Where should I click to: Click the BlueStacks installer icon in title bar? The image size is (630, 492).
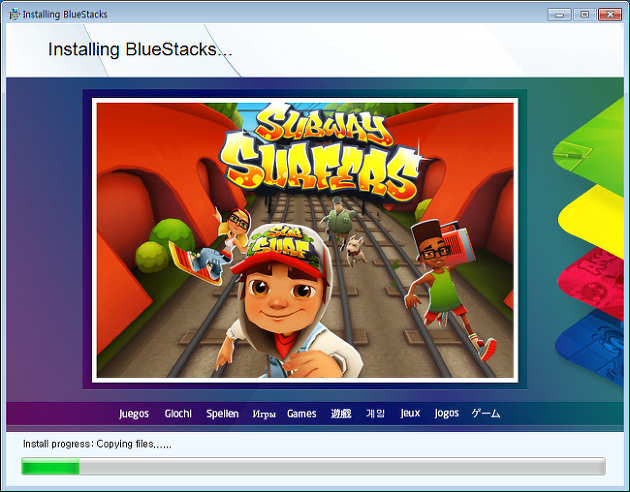click(x=14, y=14)
